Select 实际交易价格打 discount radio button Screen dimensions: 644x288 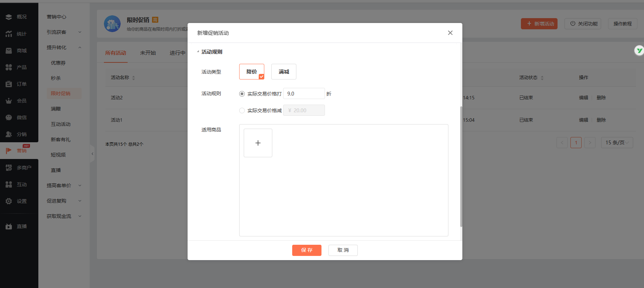tap(242, 94)
